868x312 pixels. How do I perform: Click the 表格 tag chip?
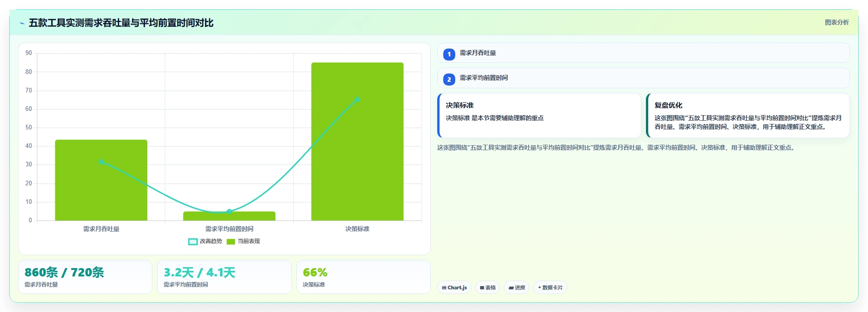[488, 288]
